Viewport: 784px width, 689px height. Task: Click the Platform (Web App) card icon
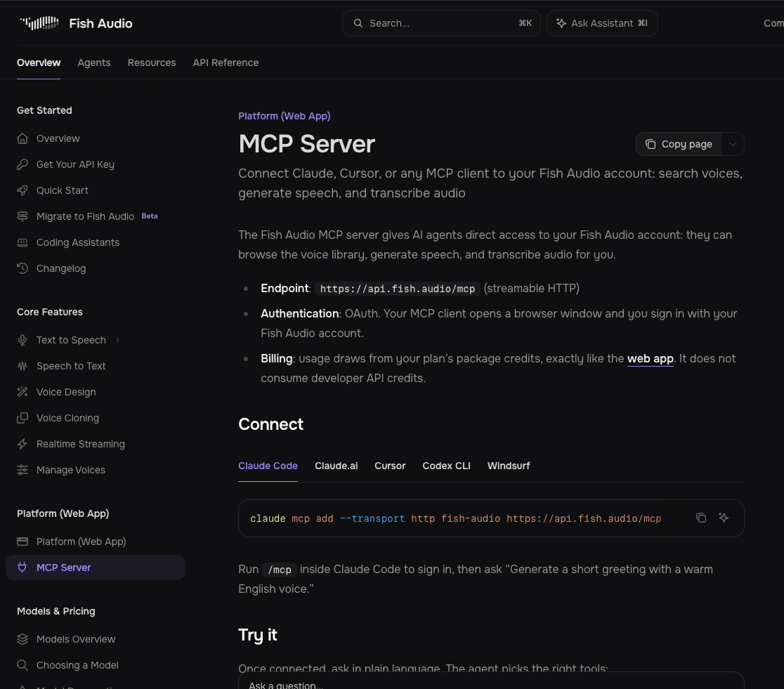(x=22, y=542)
